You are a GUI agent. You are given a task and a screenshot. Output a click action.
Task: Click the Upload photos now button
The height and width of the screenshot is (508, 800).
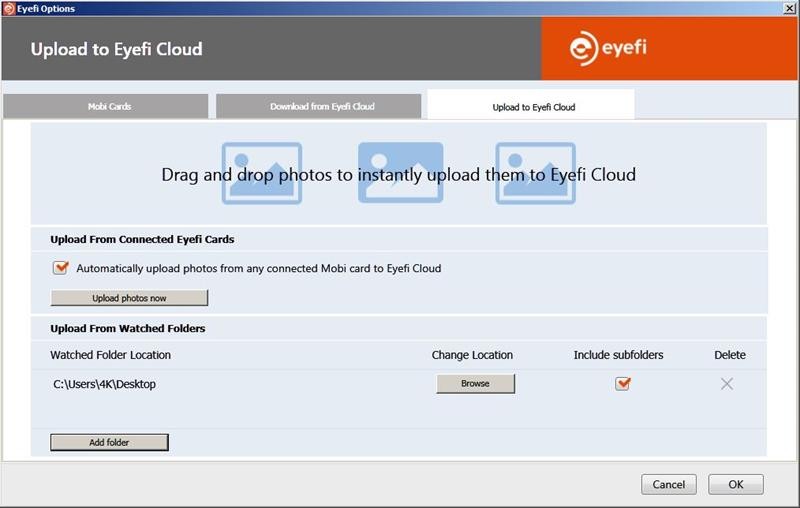(129, 298)
